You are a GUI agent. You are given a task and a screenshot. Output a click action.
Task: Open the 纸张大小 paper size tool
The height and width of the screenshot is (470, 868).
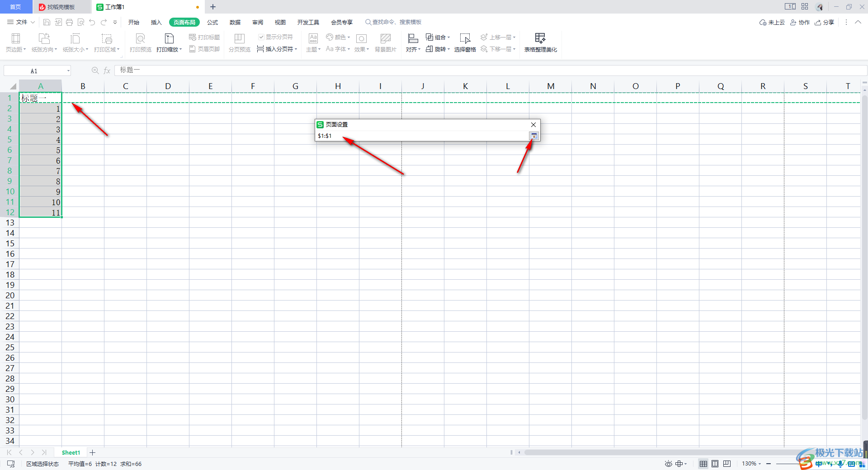75,43
